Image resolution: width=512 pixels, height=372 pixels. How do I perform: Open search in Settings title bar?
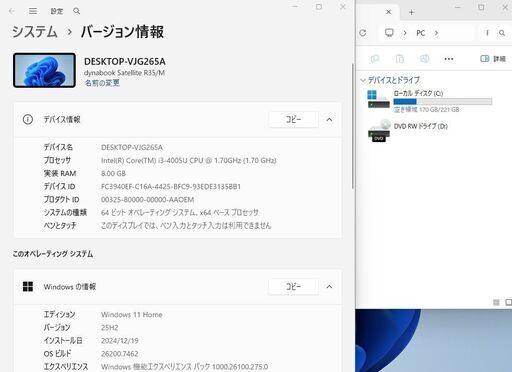[x=77, y=11]
